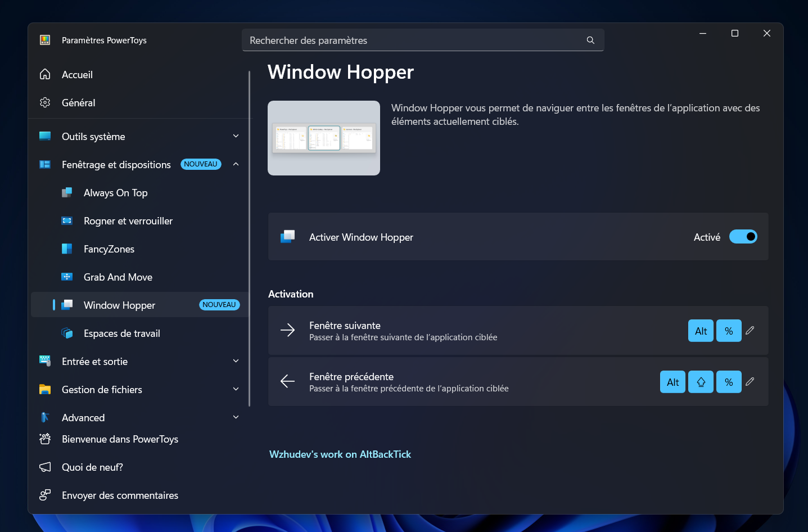Select Espaces de travail in sidebar
808x532 pixels.
(x=139, y=333)
